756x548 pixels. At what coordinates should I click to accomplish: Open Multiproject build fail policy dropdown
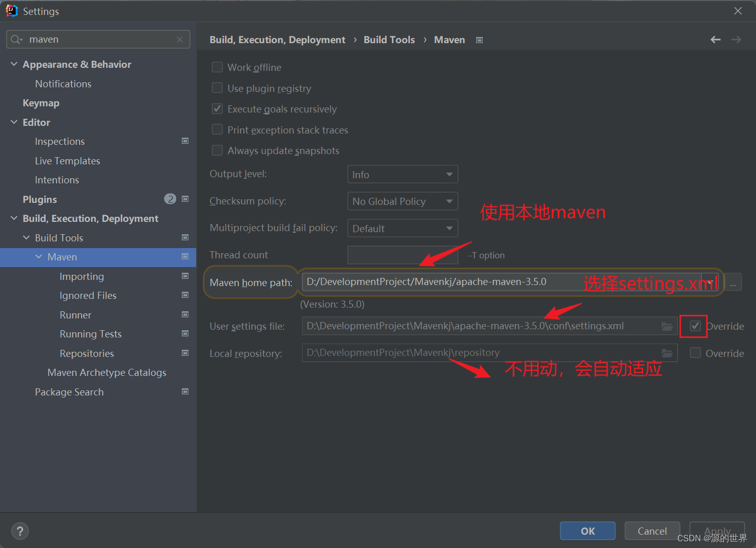point(403,228)
